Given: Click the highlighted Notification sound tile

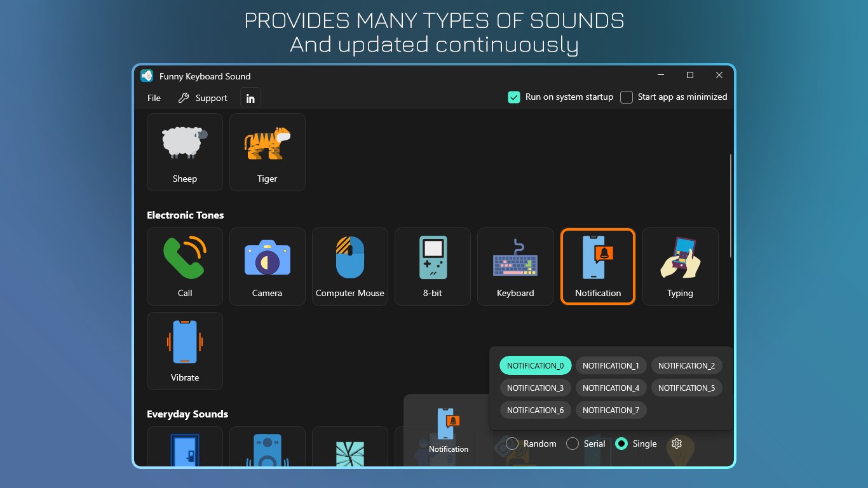Looking at the screenshot, I should coord(598,266).
